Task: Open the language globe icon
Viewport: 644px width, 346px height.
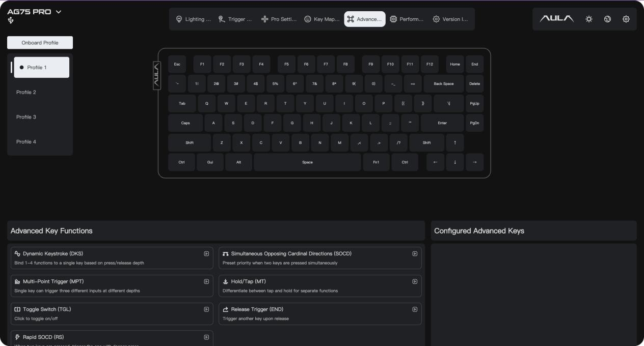Action: point(607,19)
